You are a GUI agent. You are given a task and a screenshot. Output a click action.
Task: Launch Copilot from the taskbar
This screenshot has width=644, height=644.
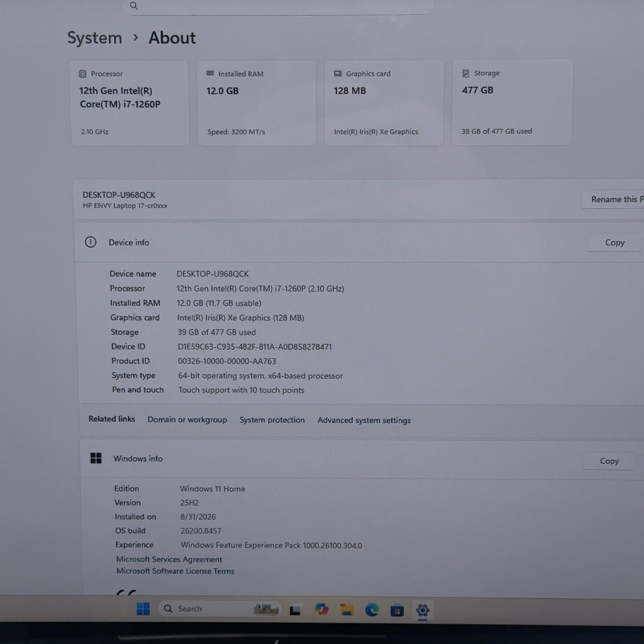(x=321, y=609)
